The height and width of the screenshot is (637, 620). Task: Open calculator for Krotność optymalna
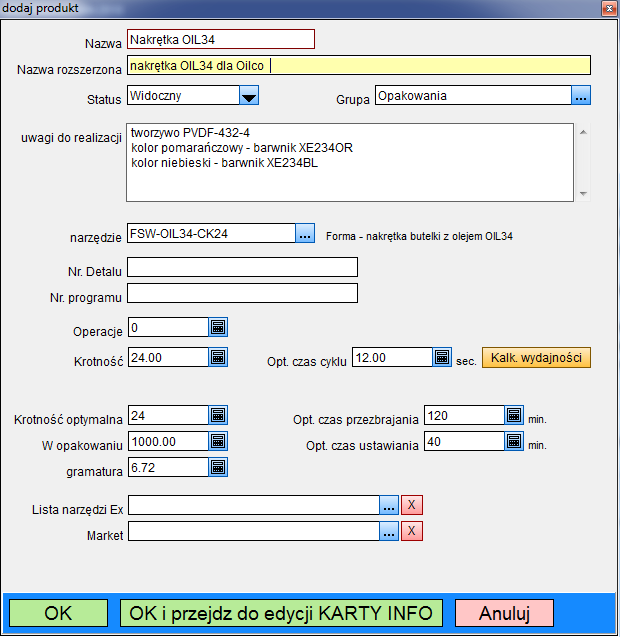click(218, 415)
